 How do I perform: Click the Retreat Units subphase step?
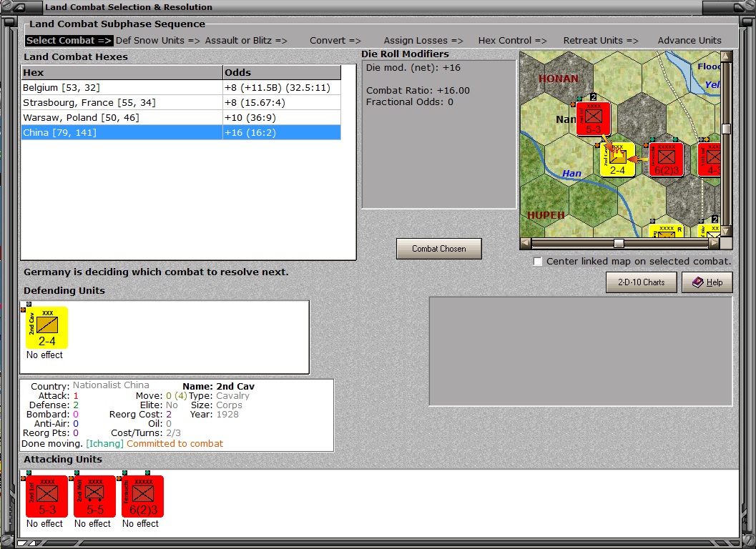pos(601,41)
